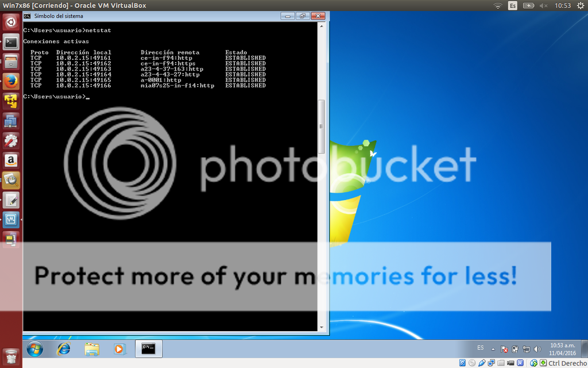Click remote address a23-4-37-163:http
588x368 pixels.
172,69
